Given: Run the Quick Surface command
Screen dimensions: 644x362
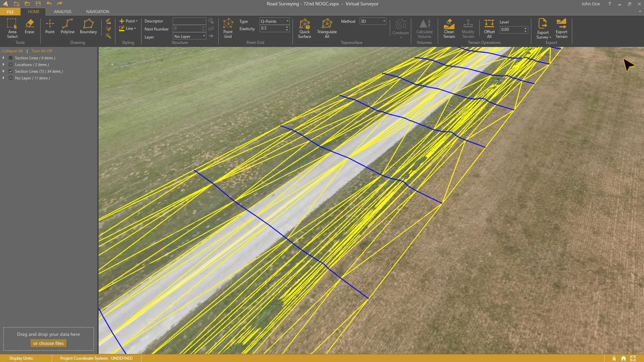Looking at the screenshot, I should click(x=304, y=28).
